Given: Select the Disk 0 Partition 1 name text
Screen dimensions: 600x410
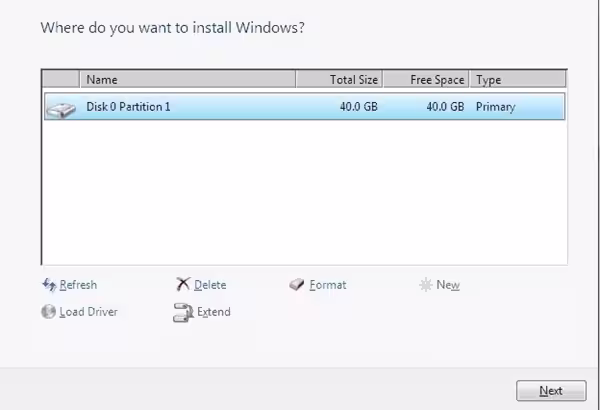Looking at the screenshot, I should click(x=128, y=106).
